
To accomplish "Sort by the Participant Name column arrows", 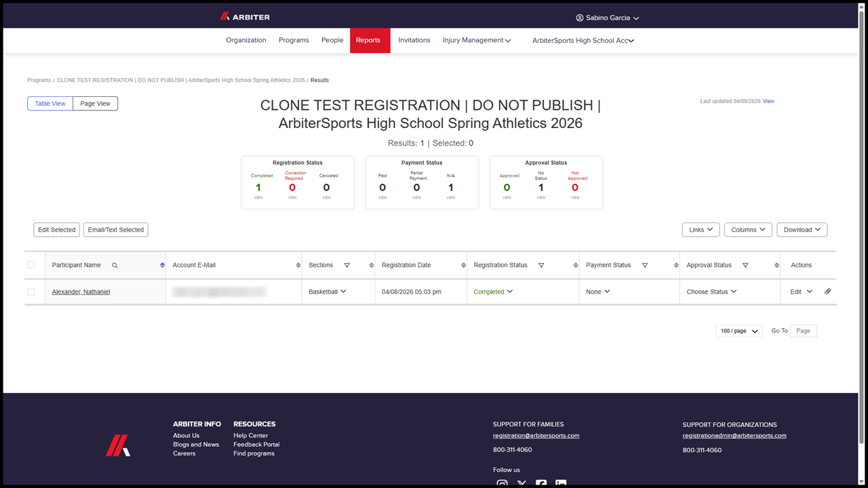I will click(x=162, y=266).
